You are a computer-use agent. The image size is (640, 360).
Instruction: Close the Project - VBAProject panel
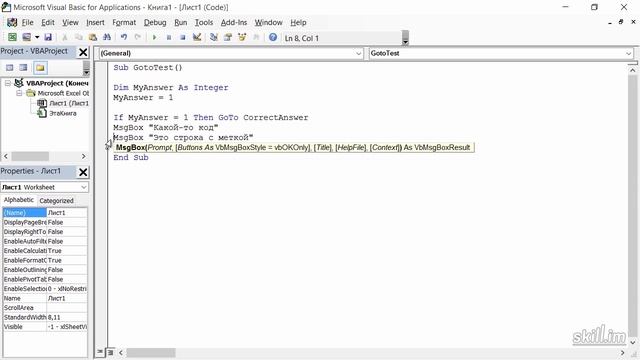[83, 52]
